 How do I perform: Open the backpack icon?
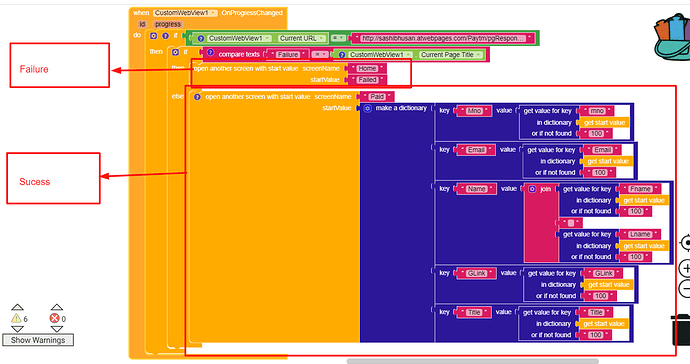coord(672,37)
